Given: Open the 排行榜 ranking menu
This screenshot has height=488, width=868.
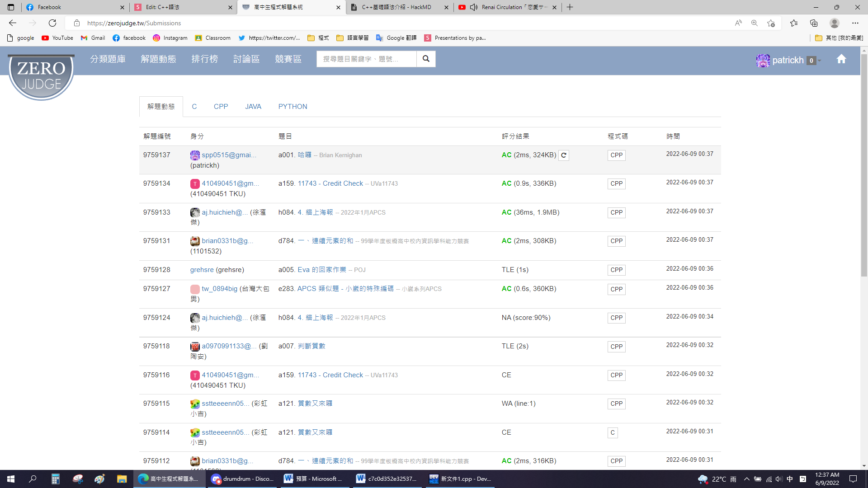Looking at the screenshot, I should pyautogui.click(x=204, y=59).
